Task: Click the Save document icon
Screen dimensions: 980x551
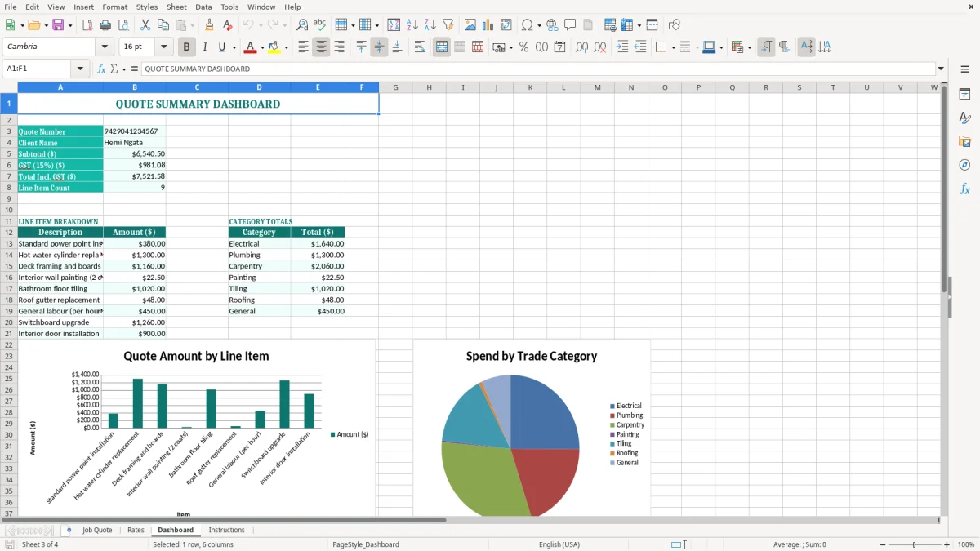Action: click(x=58, y=25)
